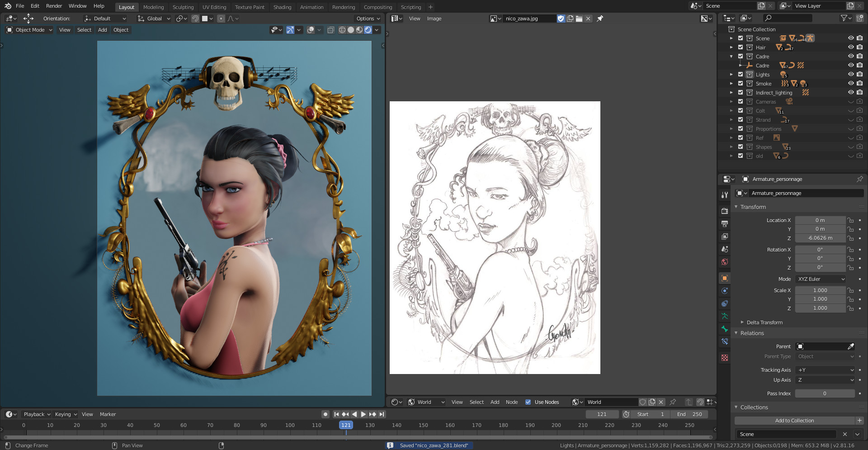Switch viewport to wireframe shading

(x=342, y=30)
